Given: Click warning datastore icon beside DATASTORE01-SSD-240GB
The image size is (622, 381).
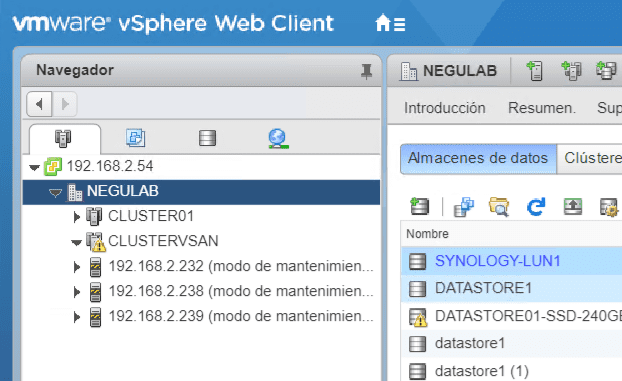Looking at the screenshot, I should [418, 318].
